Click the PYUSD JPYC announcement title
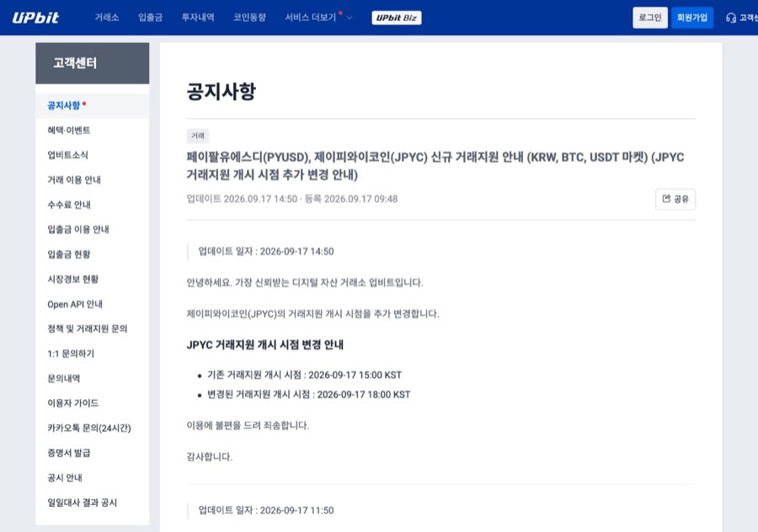This screenshot has width=758, height=532. [435, 166]
